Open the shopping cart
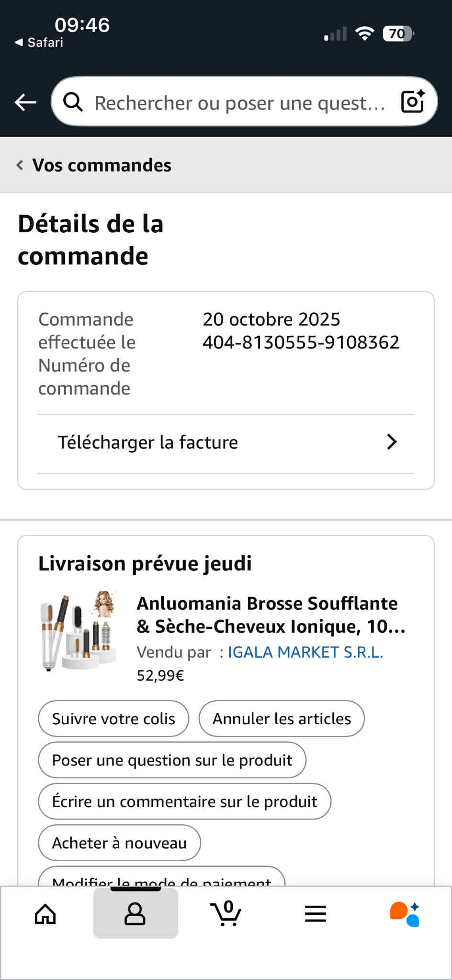Image resolution: width=452 pixels, height=980 pixels. coord(226,913)
